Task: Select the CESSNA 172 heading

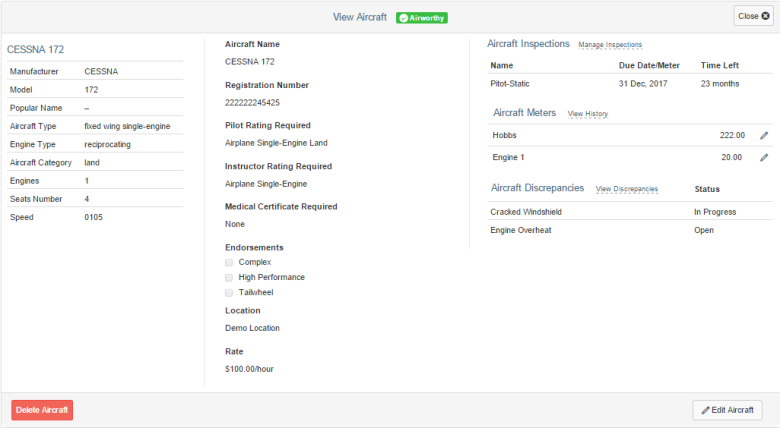Action: [35, 49]
